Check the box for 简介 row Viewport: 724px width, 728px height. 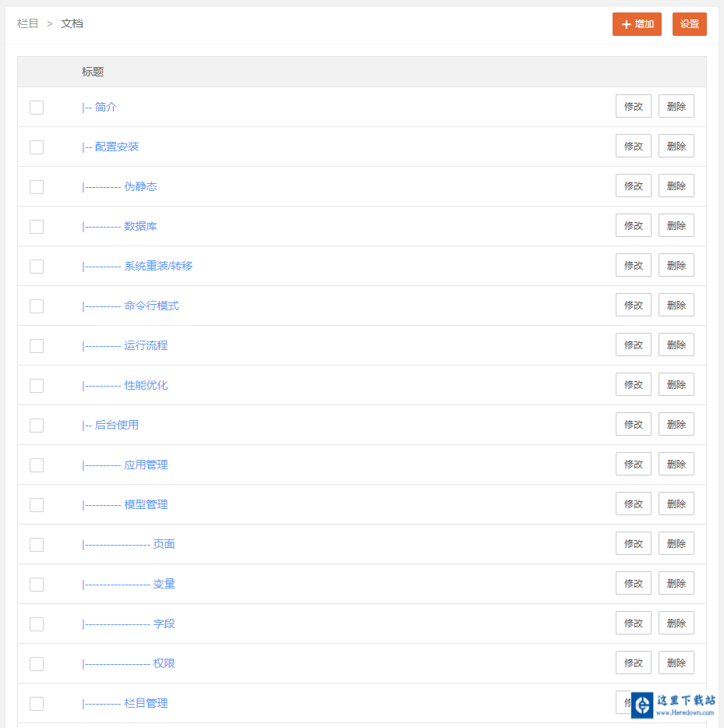(37, 108)
